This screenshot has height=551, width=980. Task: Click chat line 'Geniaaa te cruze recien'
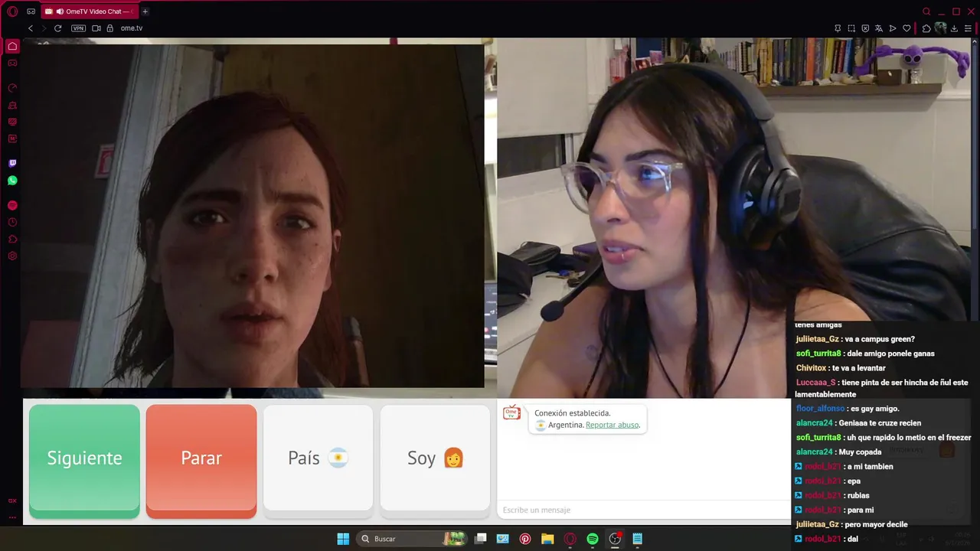pyautogui.click(x=880, y=423)
